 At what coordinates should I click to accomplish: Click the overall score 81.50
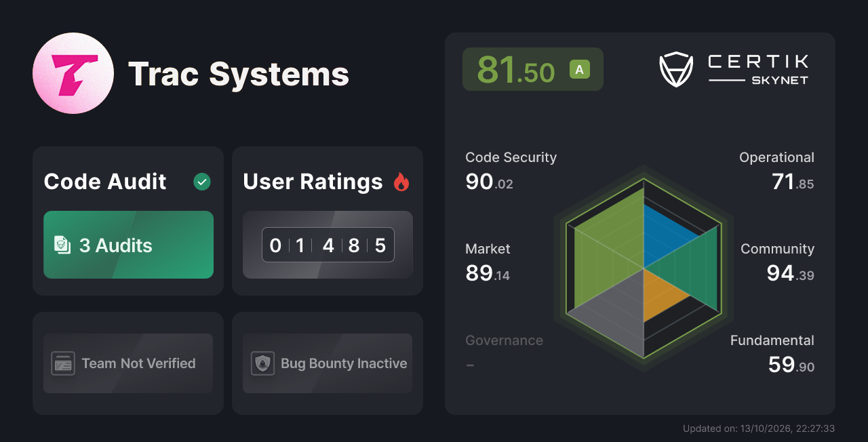516,69
